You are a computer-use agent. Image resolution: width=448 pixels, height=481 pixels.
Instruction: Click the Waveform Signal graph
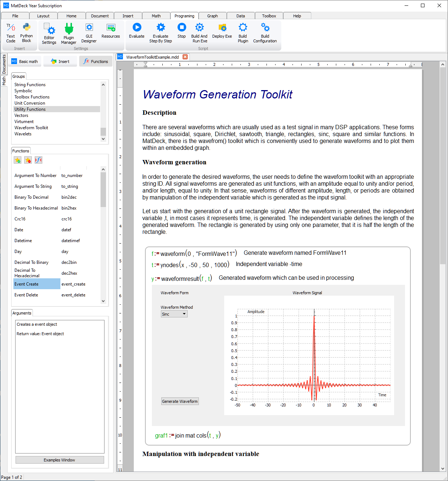309,355
